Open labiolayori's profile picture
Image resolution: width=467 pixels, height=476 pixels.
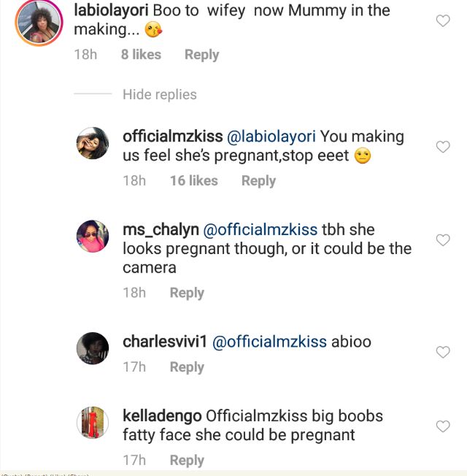point(37,23)
